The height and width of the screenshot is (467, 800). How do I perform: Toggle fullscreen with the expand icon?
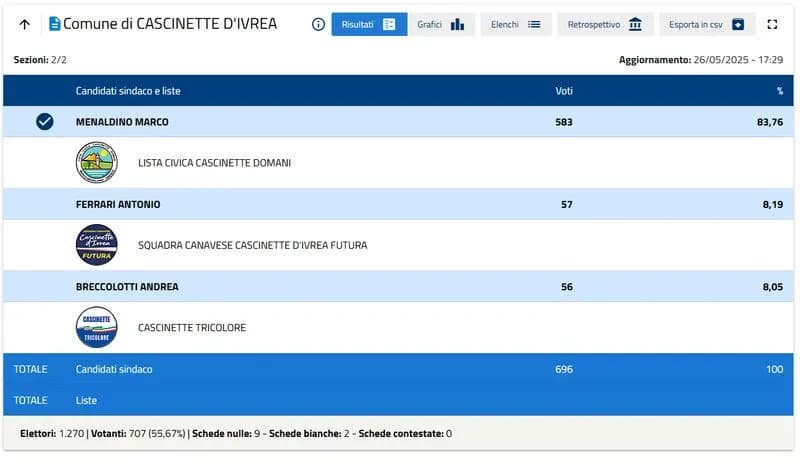point(772,24)
